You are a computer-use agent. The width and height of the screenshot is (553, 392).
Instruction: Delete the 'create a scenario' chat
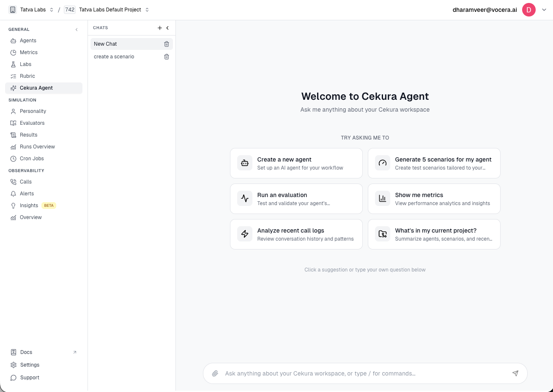click(167, 57)
